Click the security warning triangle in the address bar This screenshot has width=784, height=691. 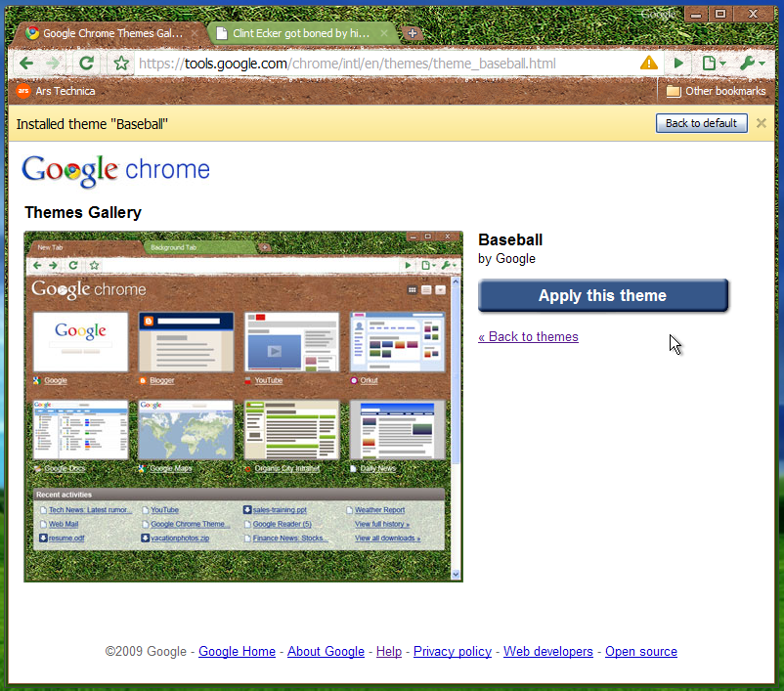pos(648,63)
